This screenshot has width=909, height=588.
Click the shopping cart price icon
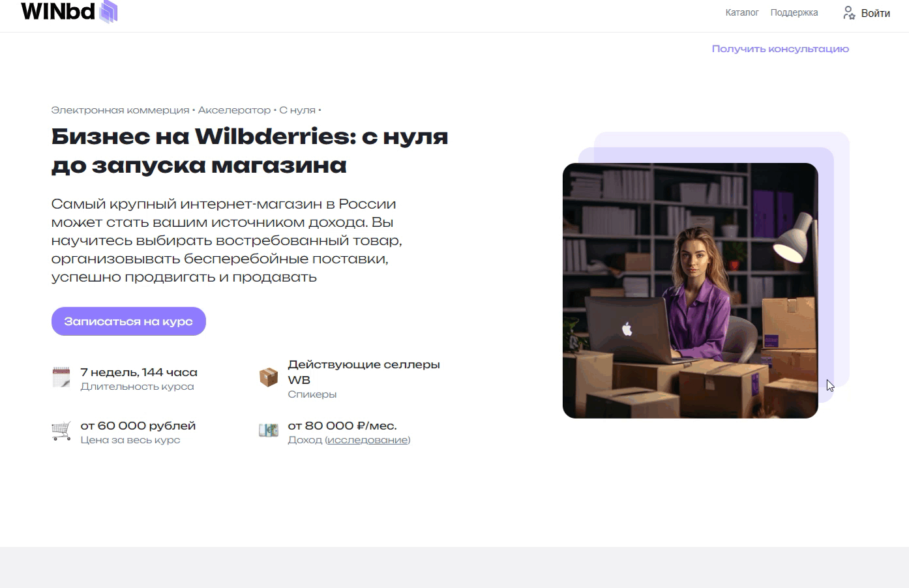(61, 431)
